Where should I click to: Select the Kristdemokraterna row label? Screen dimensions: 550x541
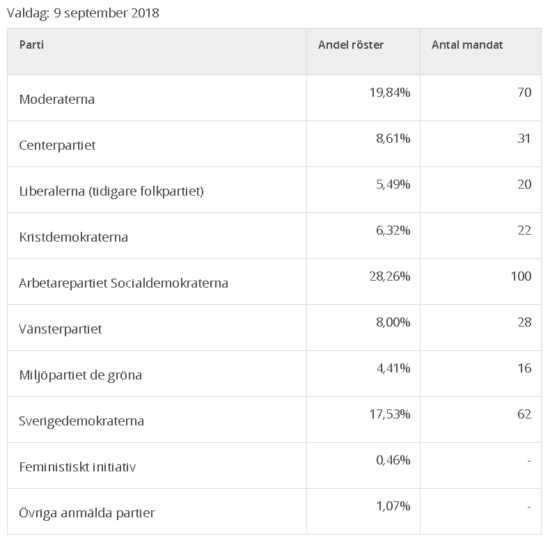73,237
